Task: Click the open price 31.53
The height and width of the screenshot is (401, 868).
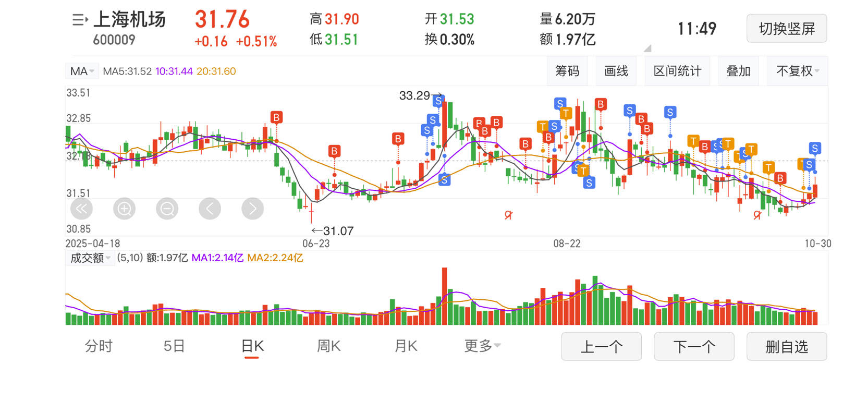Action: pyautogui.click(x=457, y=19)
